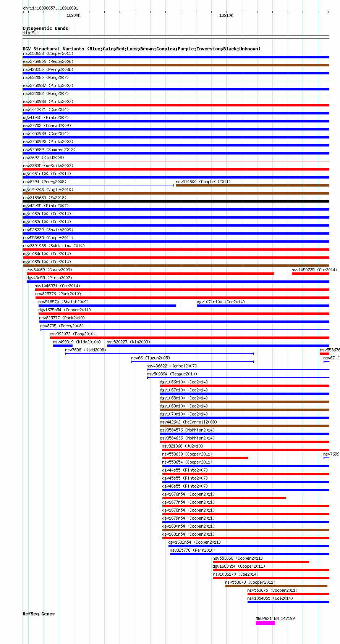Image resolution: width=340 pixels, height=644 pixels.
Task: Click dgv19e203 (Vogler2010) label
Action: click(48, 190)
